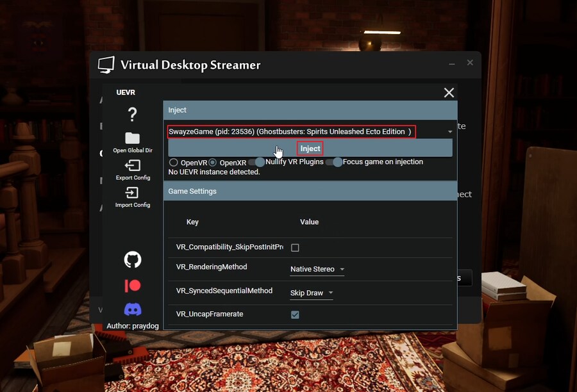Viewport: 577px width, 392px height.
Task: Toggle Focus game on injection switch
Action: tap(333, 162)
